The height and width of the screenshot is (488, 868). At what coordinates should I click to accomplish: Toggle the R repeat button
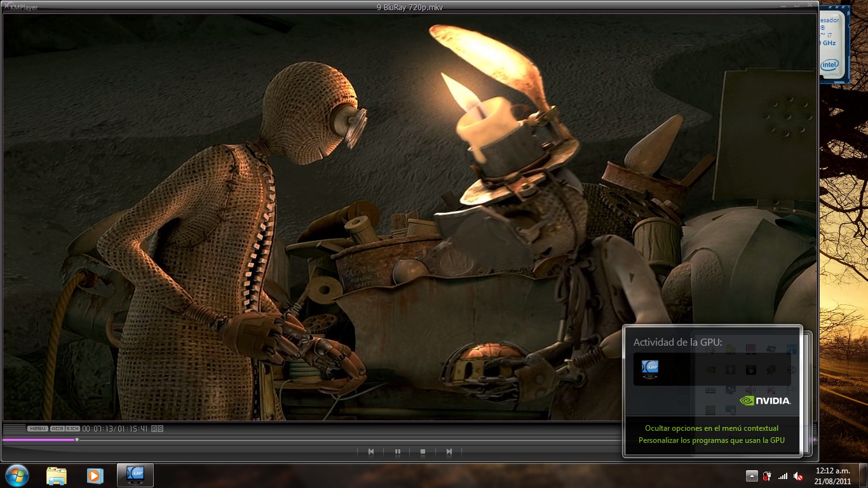154,428
